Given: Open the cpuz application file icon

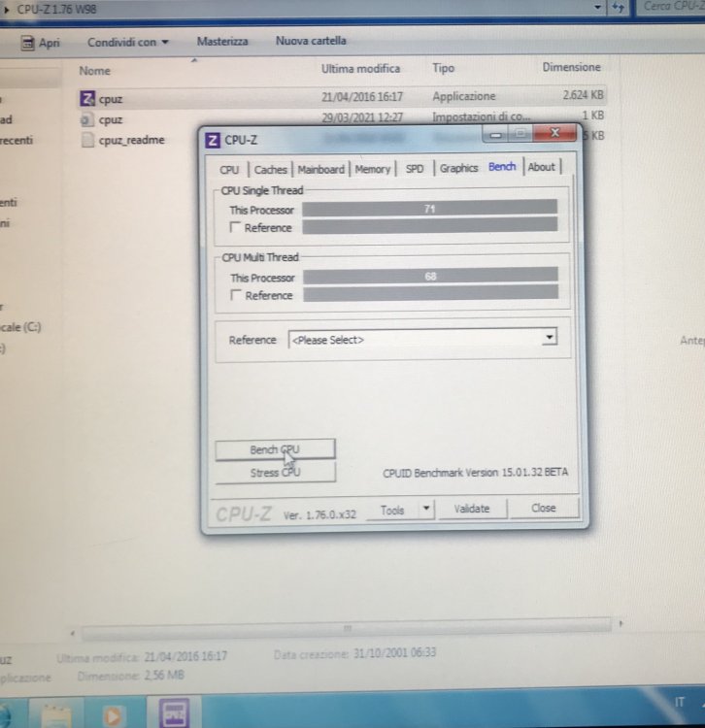Looking at the screenshot, I should point(86,98).
